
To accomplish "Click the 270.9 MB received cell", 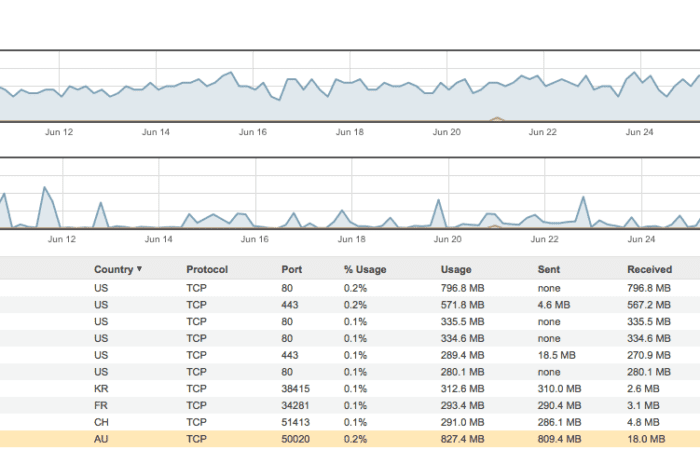I will tap(649, 355).
